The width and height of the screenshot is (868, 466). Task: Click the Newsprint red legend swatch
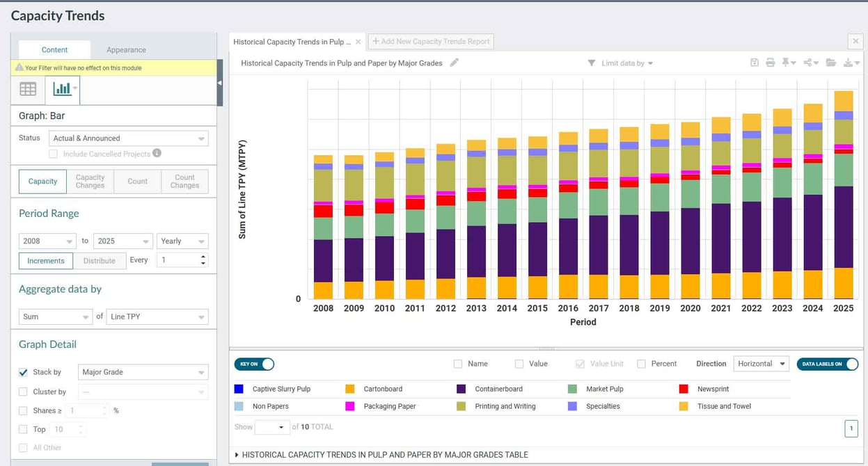coord(684,389)
